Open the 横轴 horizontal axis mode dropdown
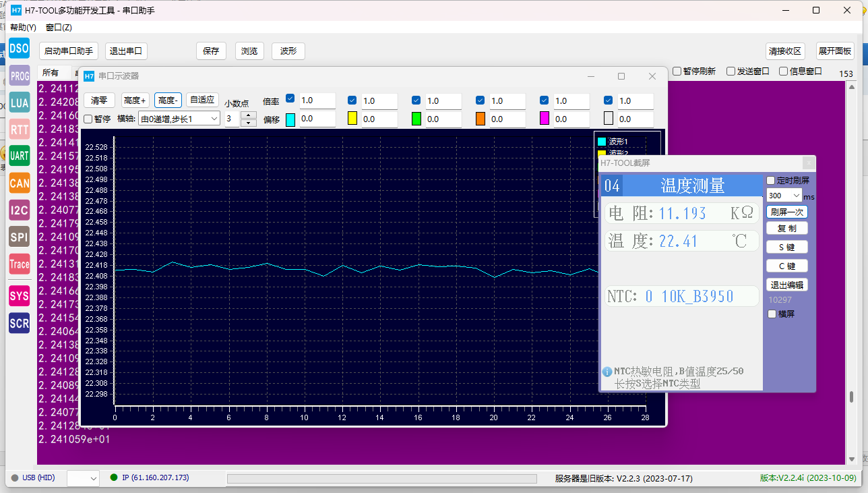The height and width of the screenshot is (493, 868). (179, 119)
